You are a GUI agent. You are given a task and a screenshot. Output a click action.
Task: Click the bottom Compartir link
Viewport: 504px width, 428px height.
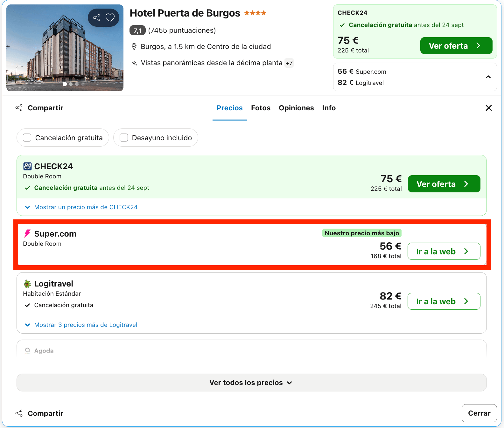click(45, 413)
